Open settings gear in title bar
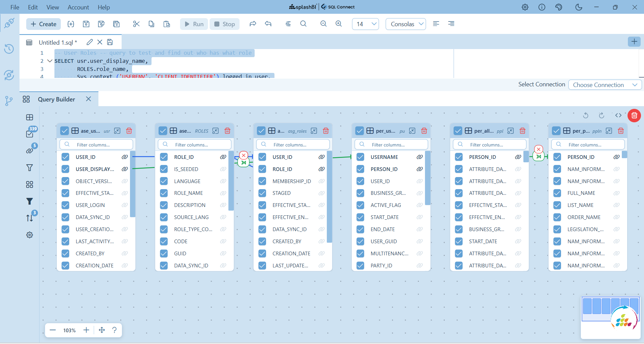Screen dimensions: 644x344 tap(525, 7)
